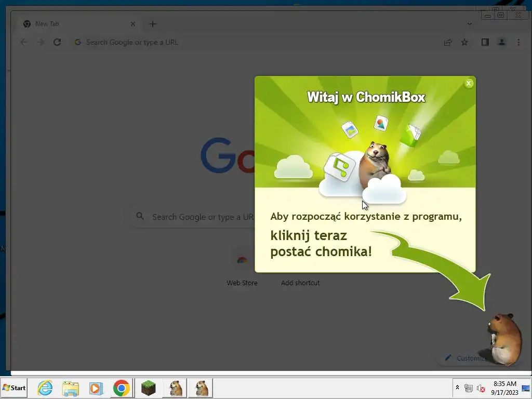Click the Chrome taskbar icon

click(x=122, y=388)
